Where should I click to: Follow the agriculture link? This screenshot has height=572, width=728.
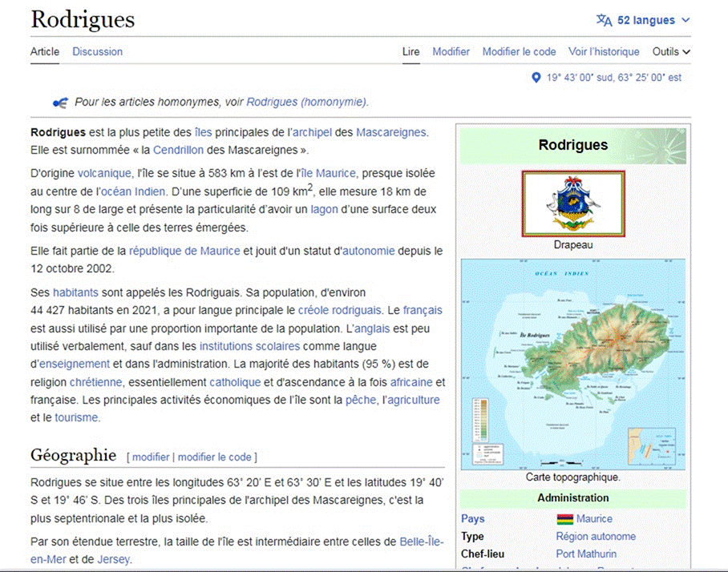tap(414, 400)
